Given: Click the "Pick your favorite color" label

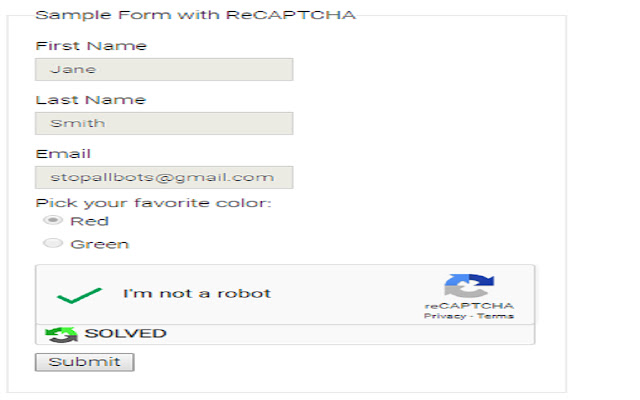Looking at the screenshot, I should 153,204.
